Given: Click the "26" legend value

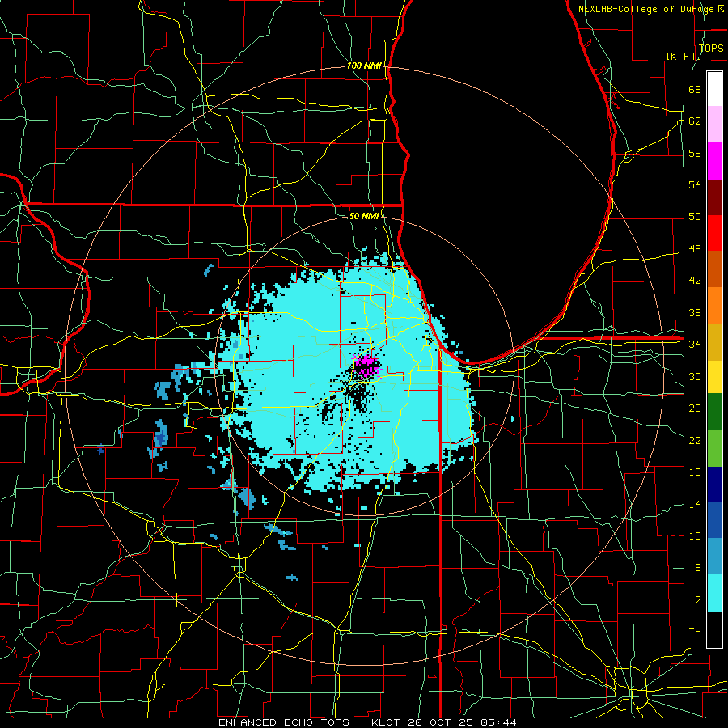Looking at the screenshot, I should tap(695, 408).
